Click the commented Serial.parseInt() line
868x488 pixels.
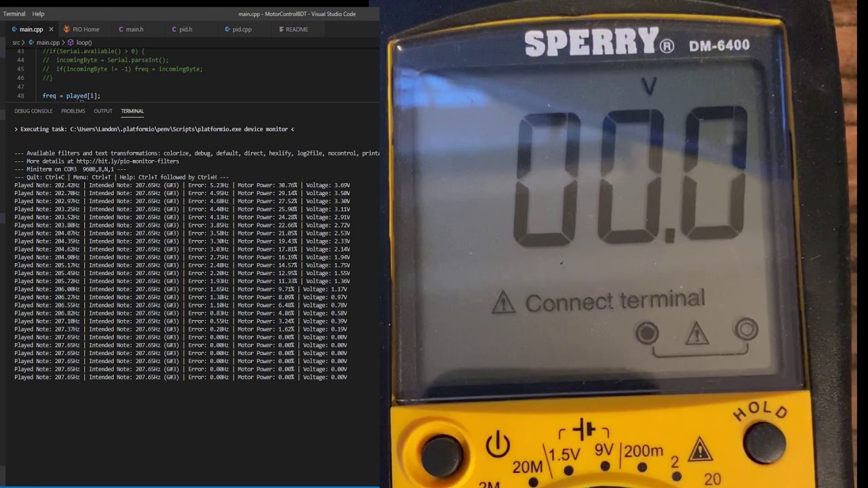pyautogui.click(x=106, y=60)
